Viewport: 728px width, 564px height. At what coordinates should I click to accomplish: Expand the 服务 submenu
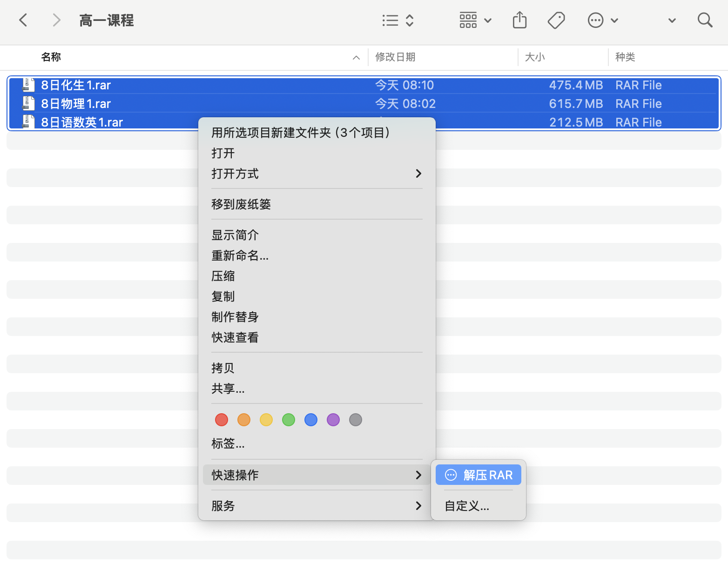click(317, 506)
